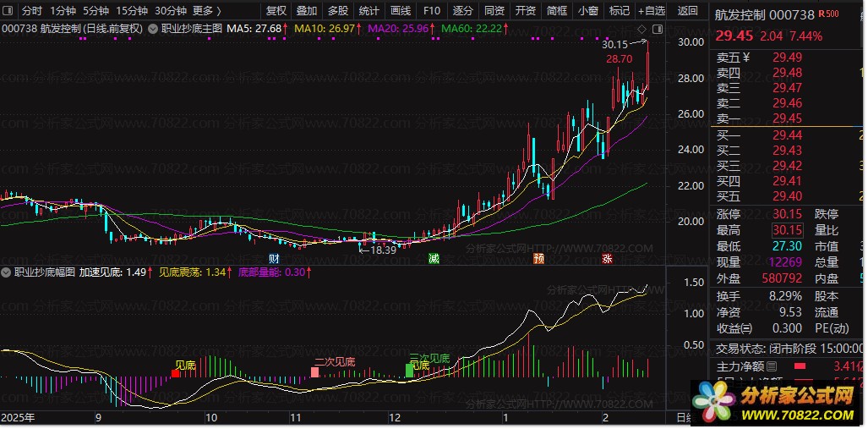Select the 5分钟 chart period
This screenshot has width=868, height=429.
[x=96, y=10]
